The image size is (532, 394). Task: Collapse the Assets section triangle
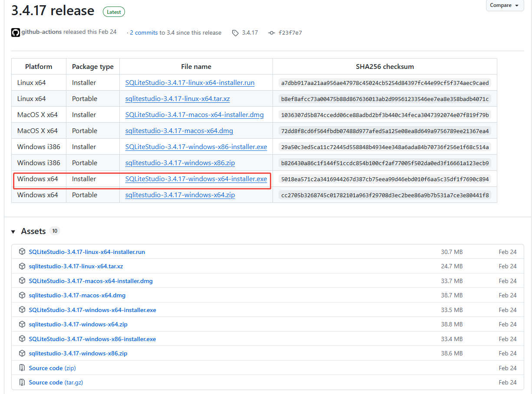coord(13,232)
